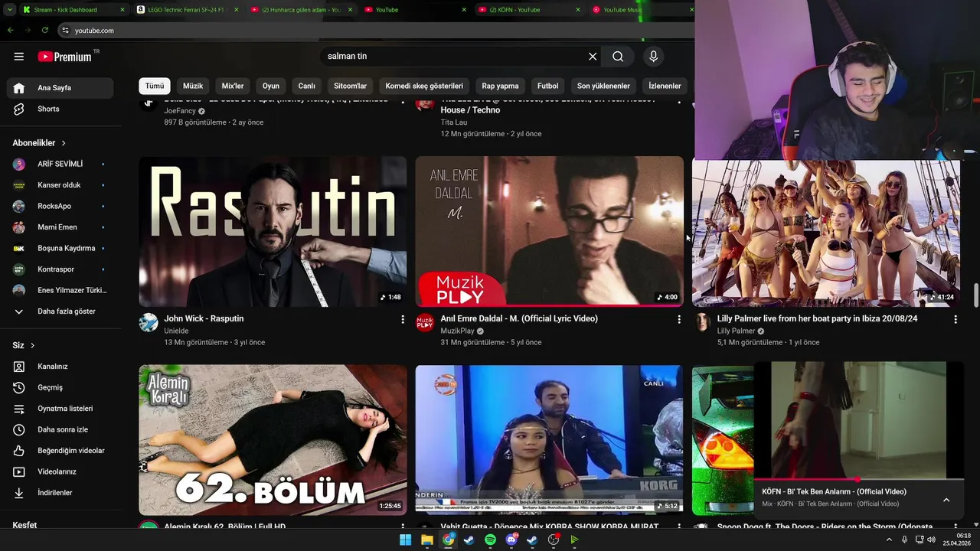The image size is (980, 551).
Task: Select the Sitcom'lar filter chip
Action: [351, 86]
